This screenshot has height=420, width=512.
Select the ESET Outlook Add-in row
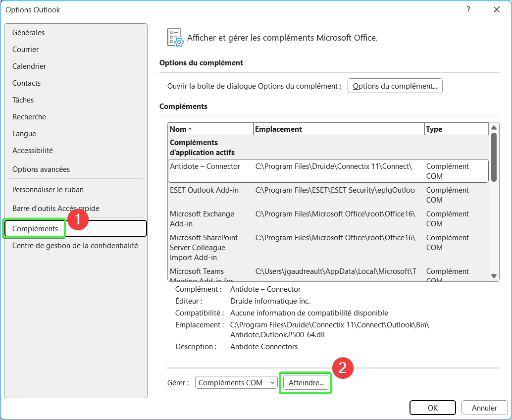[328, 195]
